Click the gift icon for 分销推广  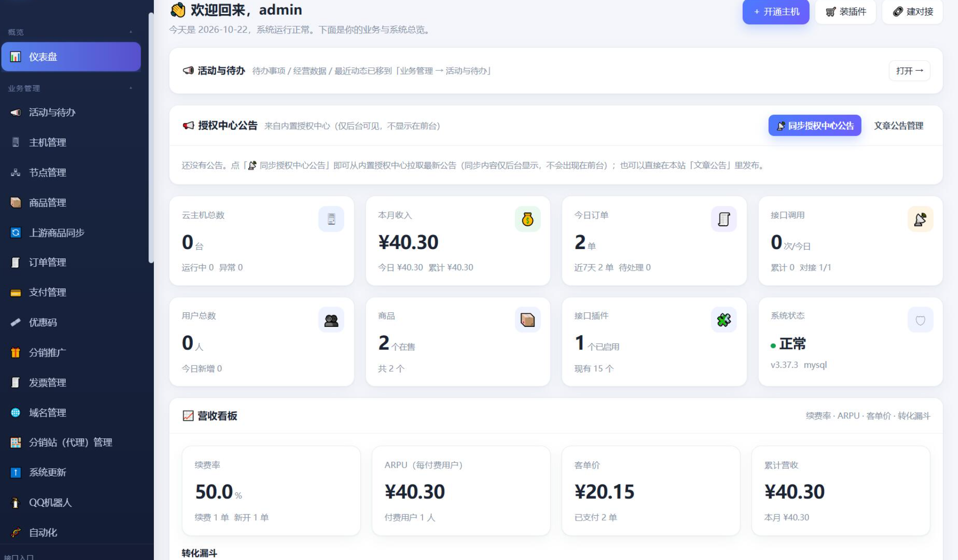pyautogui.click(x=16, y=352)
